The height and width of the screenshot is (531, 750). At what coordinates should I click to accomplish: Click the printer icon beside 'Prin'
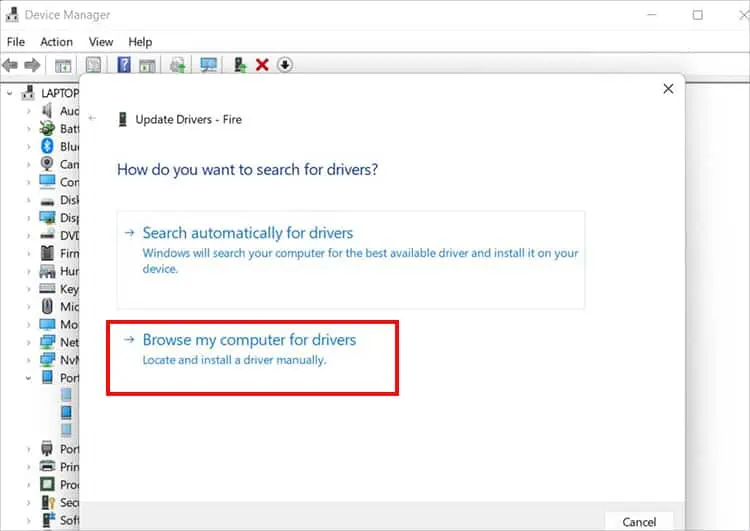tap(47, 466)
